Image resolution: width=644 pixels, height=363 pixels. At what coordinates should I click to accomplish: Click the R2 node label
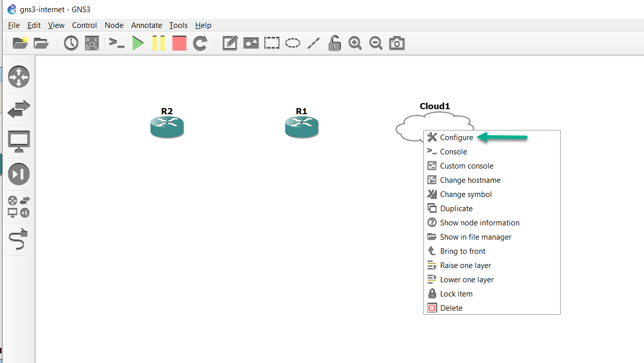pos(167,111)
